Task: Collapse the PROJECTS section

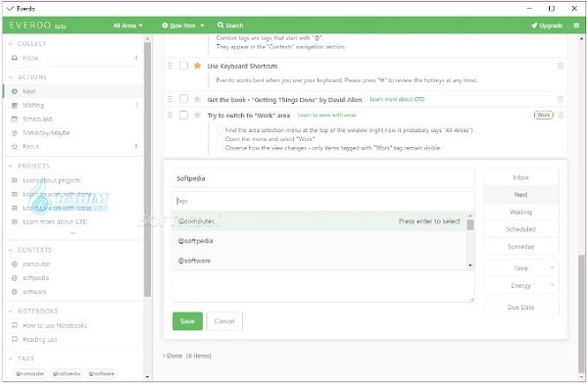Action: pos(11,167)
